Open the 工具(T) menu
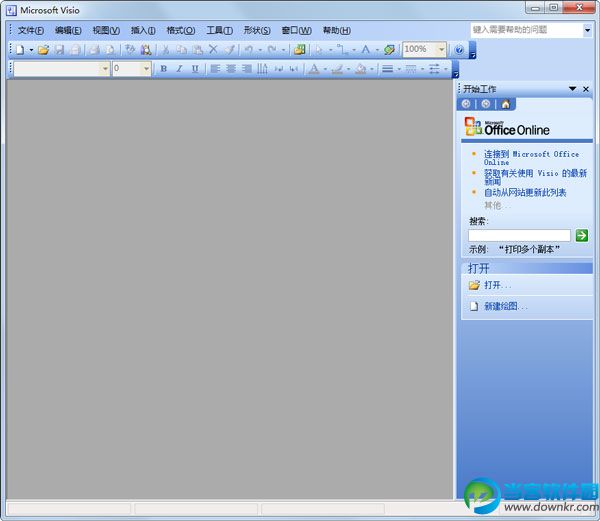 pos(220,31)
